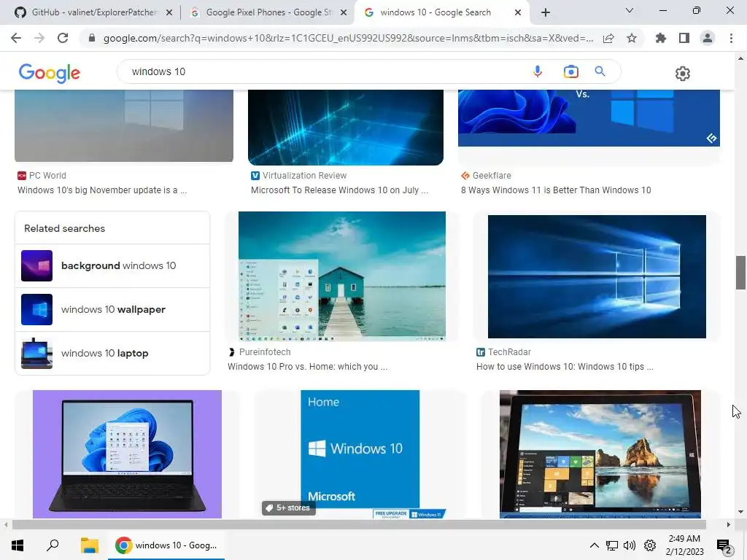This screenshot has height=560, width=747.
Task: Open the notification center icon
Action: pos(724,546)
